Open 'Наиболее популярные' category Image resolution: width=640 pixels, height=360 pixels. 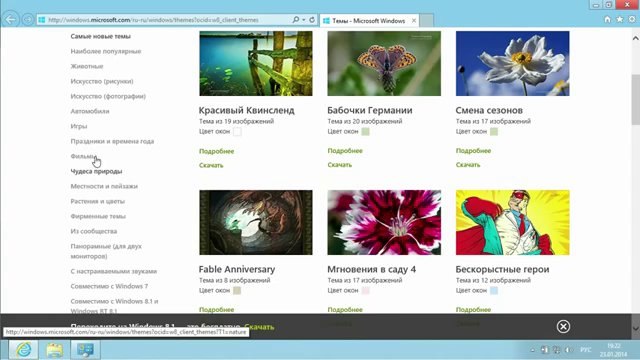(106, 51)
